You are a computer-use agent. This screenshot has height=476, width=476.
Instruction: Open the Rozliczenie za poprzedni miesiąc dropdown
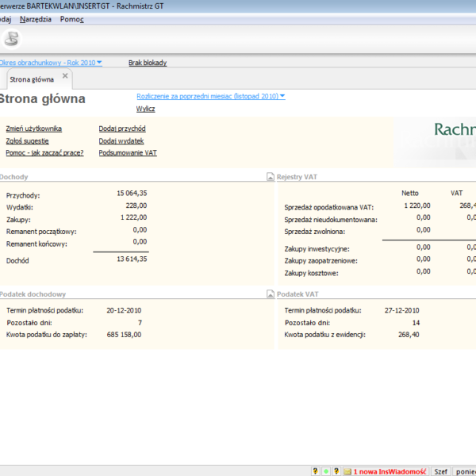(211, 96)
